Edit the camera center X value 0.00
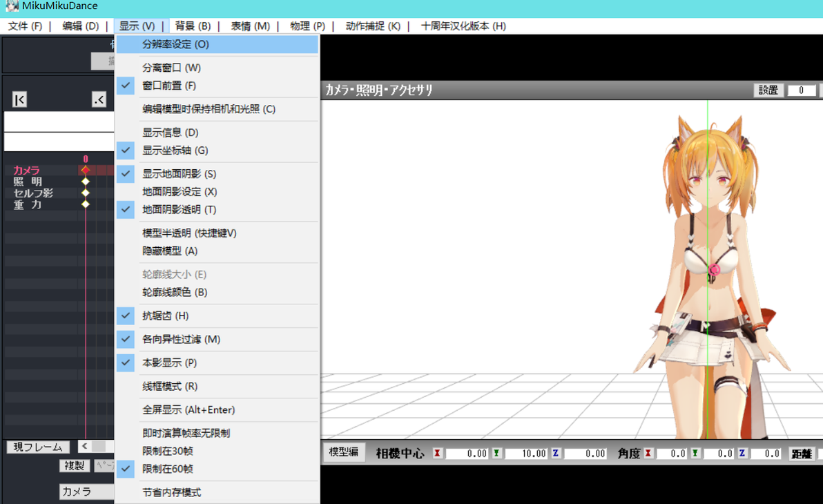 tap(467, 453)
